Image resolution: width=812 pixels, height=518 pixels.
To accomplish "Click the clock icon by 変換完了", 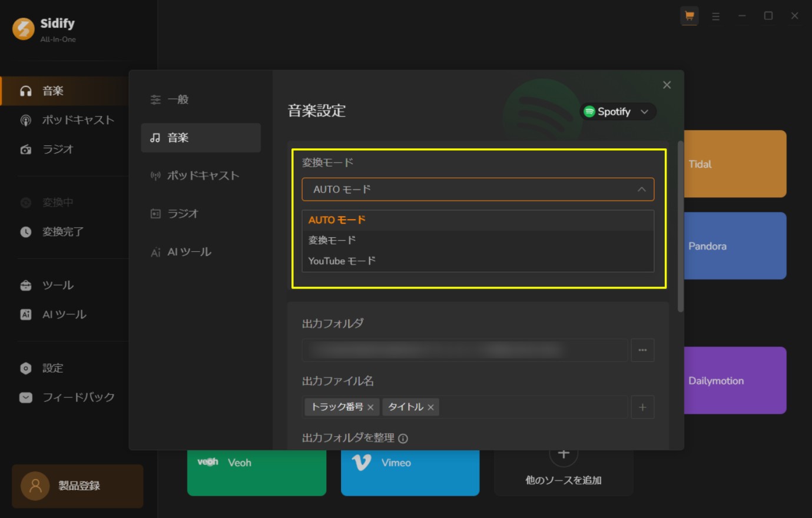I will (x=26, y=232).
